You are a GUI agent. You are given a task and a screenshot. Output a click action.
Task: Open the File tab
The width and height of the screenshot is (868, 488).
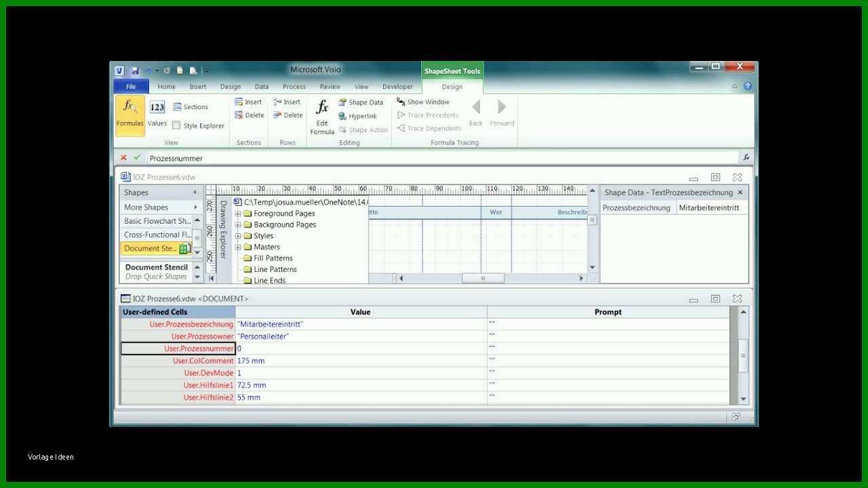pyautogui.click(x=131, y=87)
